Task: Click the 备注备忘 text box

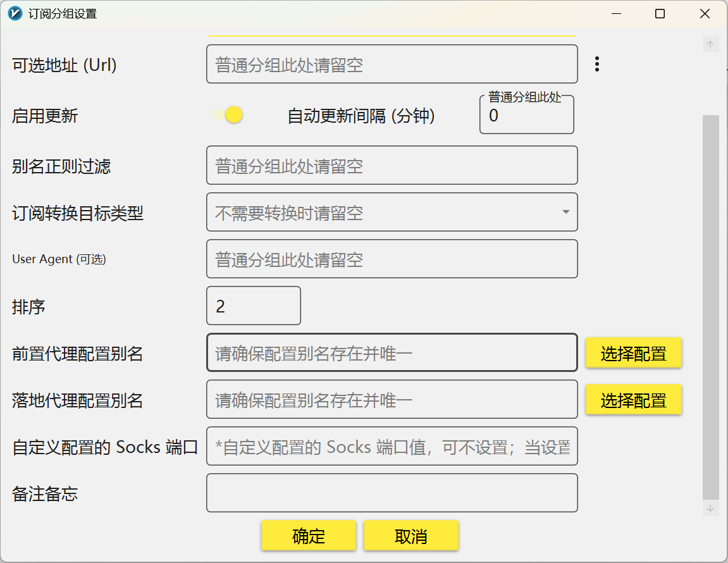Action: point(392,493)
